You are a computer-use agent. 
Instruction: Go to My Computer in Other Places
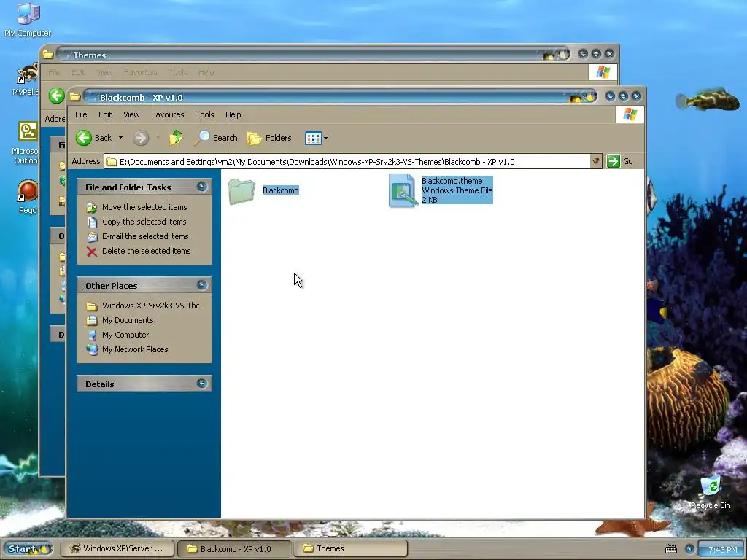(x=125, y=335)
